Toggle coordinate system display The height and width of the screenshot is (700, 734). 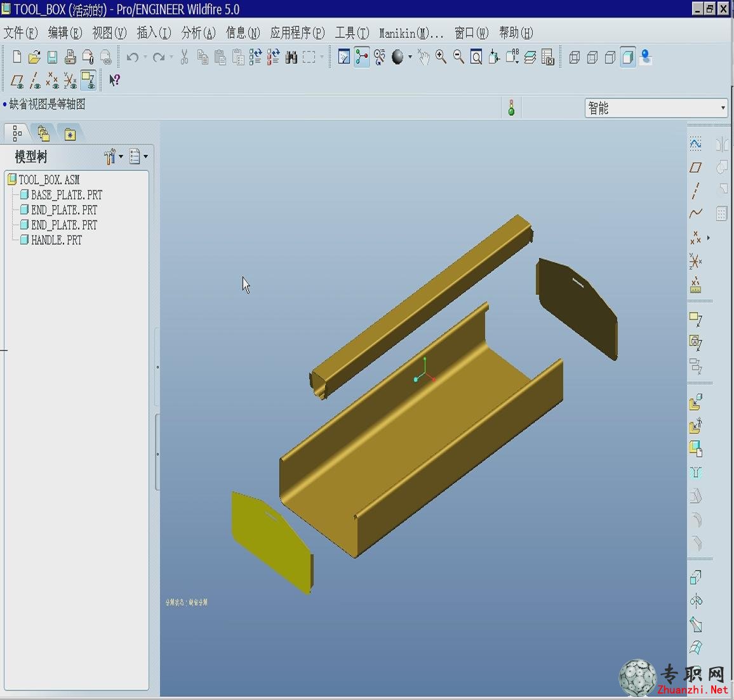tap(70, 81)
